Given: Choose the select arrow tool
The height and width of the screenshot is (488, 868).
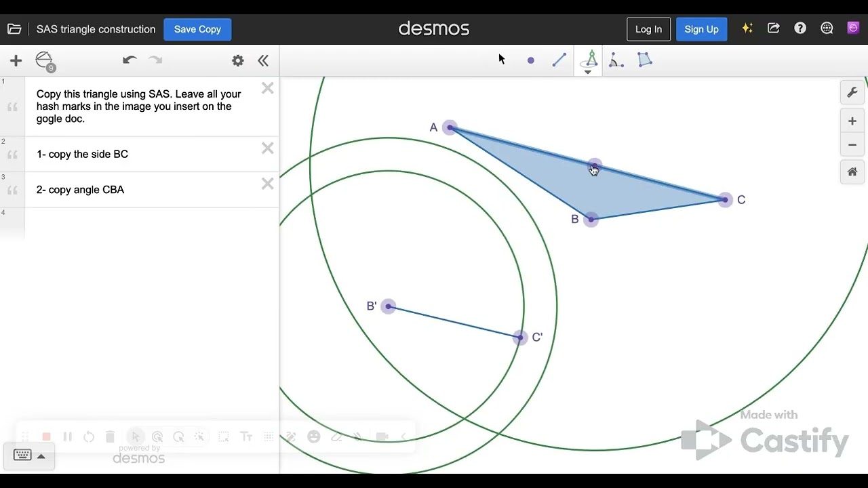Looking at the screenshot, I should (502, 60).
